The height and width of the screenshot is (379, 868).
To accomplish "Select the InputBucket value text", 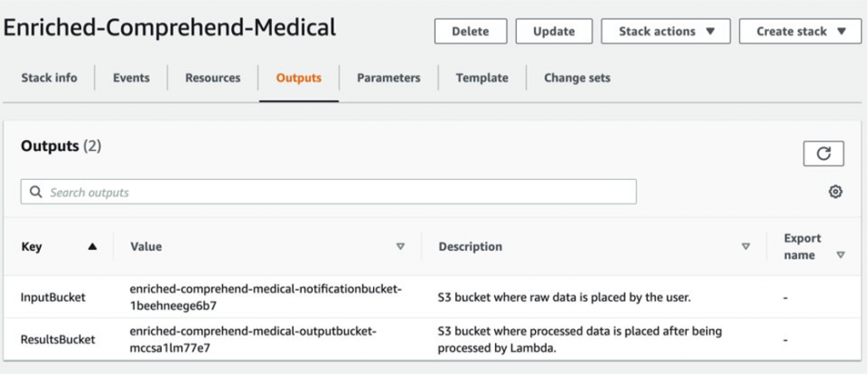I will point(265,297).
